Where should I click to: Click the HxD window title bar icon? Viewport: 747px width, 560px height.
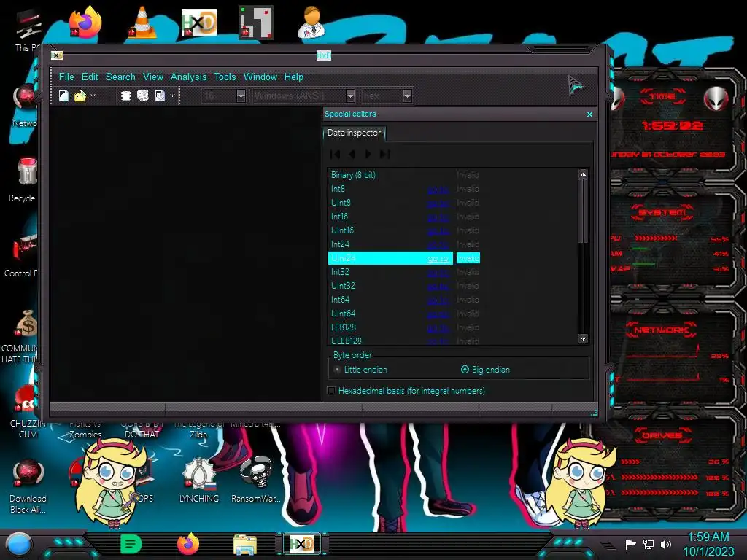click(57, 55)
